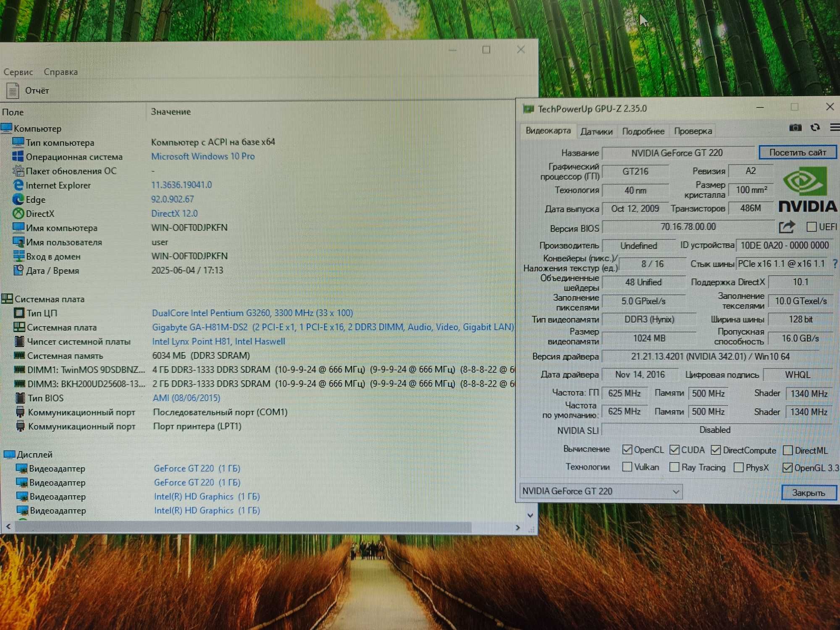
Task: Click the Пакет обновления ОС gear icon
Action: (18, 171)
